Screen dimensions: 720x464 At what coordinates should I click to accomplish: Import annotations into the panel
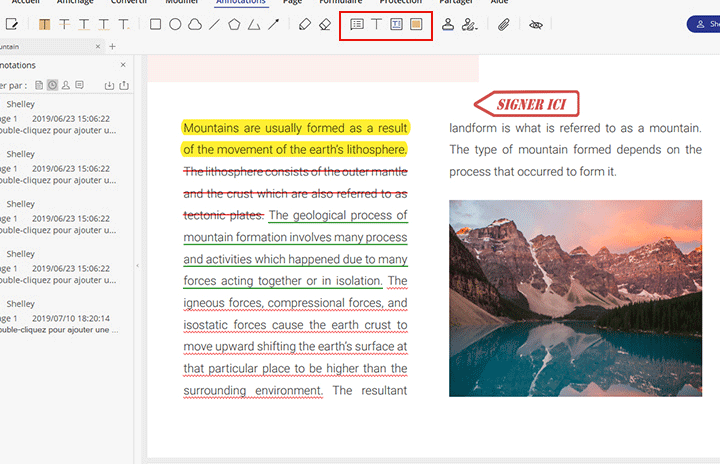point(109,85)
